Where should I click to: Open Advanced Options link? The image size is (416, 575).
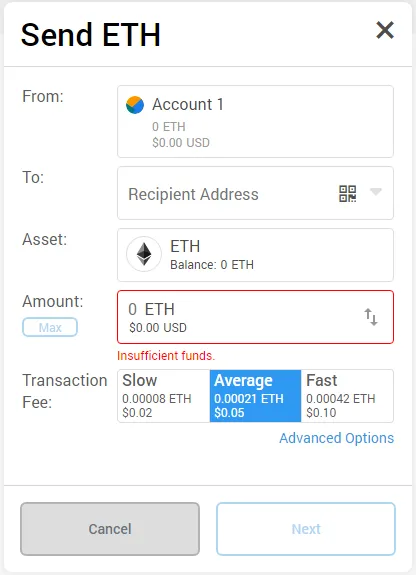[336, 438]
